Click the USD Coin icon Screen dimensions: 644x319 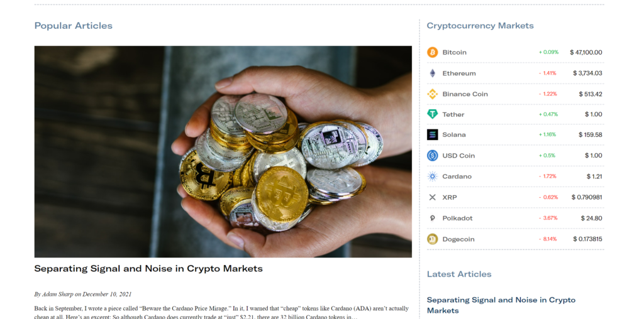(x=433, y=155)
